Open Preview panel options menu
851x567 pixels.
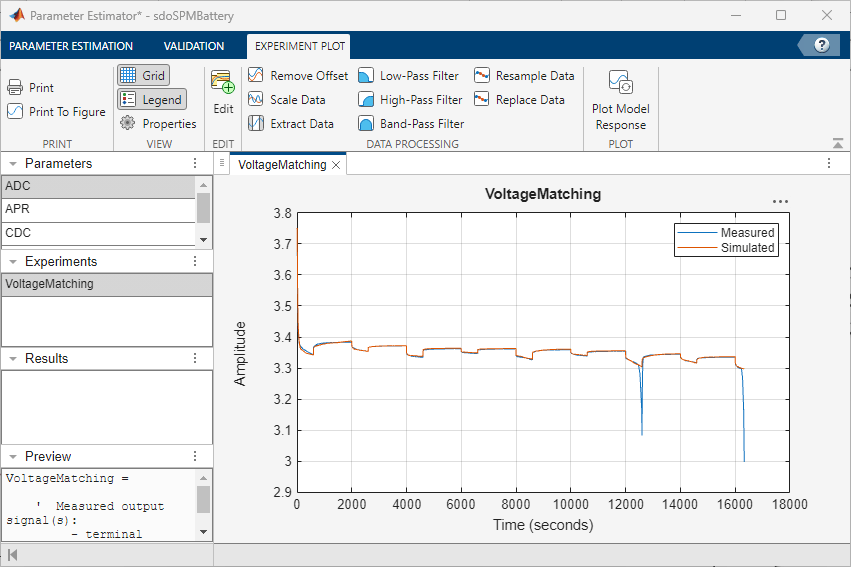click(195, 456)
